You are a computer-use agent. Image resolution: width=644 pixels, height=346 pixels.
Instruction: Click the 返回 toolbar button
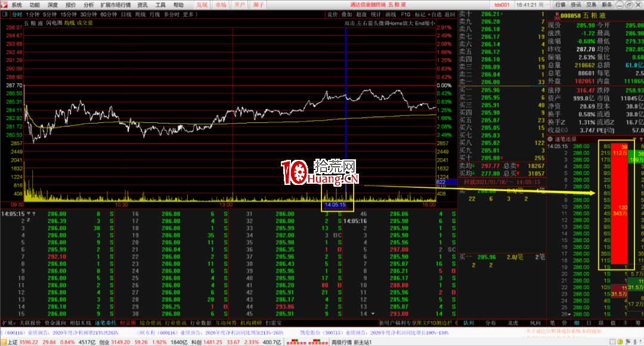point(450,14)
